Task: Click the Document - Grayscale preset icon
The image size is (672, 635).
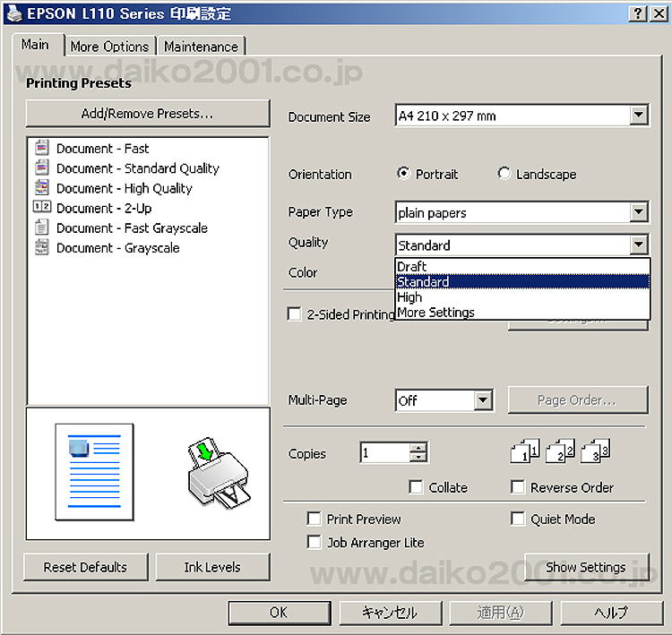Action: pyautogui.click(x=41, y=247)
